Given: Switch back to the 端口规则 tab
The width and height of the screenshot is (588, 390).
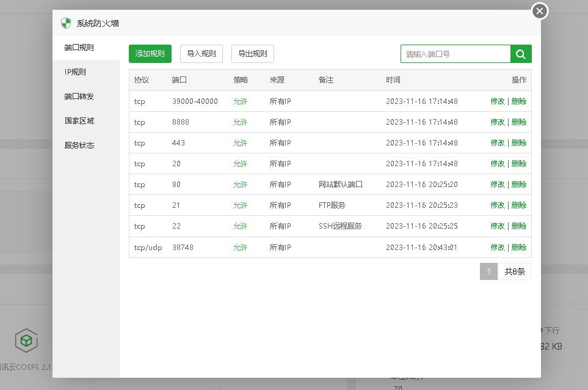Looking at the screenshot, I should (78, 47).
